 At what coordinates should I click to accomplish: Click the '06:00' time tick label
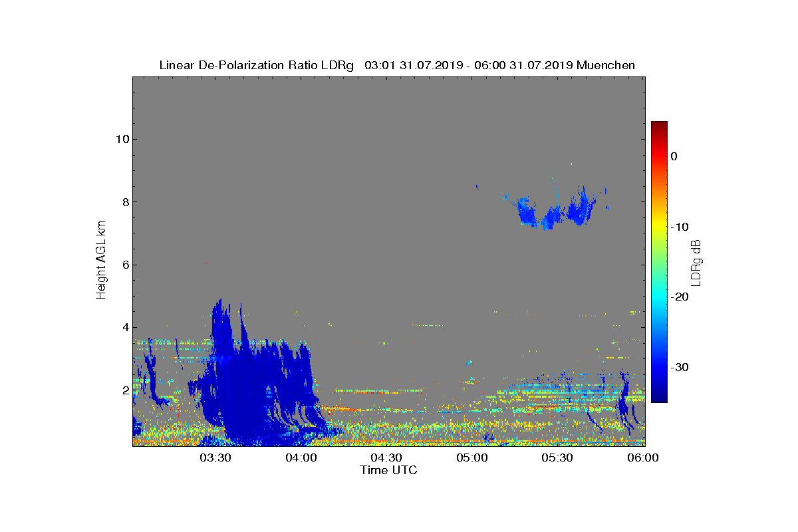coord(643,458)
